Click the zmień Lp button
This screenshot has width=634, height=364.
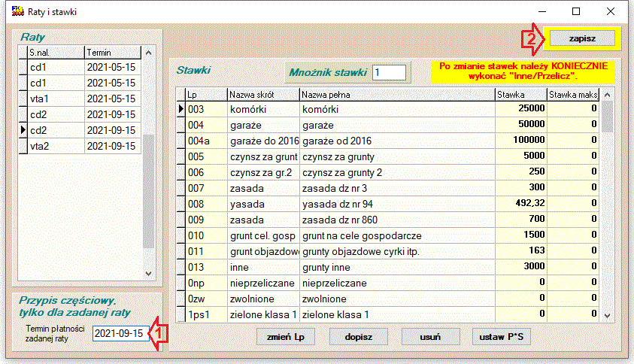click(x=286, y=336)
